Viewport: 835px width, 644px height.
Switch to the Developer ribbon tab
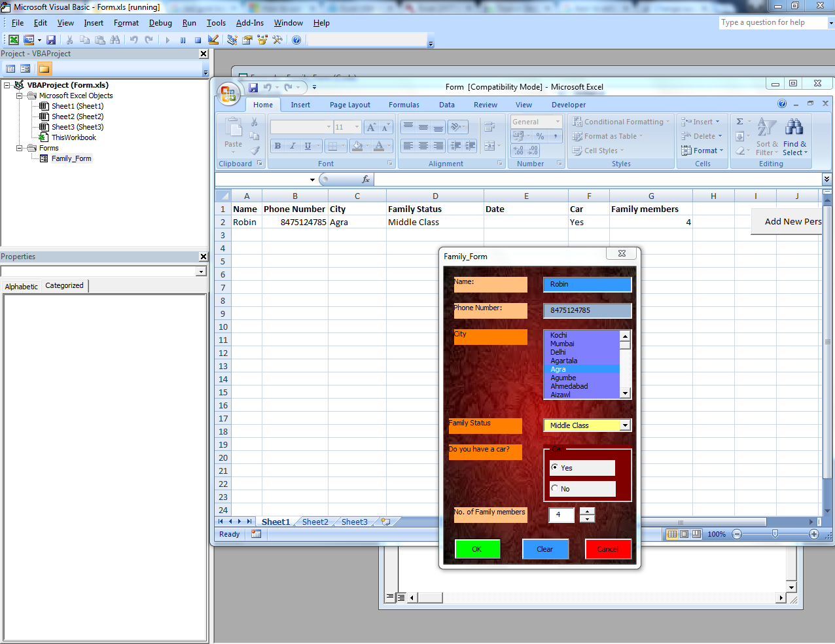click(x=567, y=105)
